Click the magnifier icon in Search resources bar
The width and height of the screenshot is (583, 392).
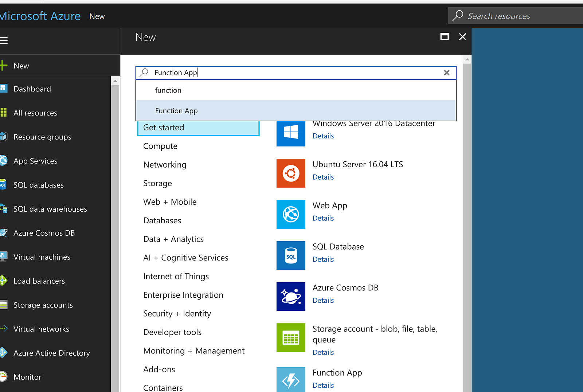(458, 16)
